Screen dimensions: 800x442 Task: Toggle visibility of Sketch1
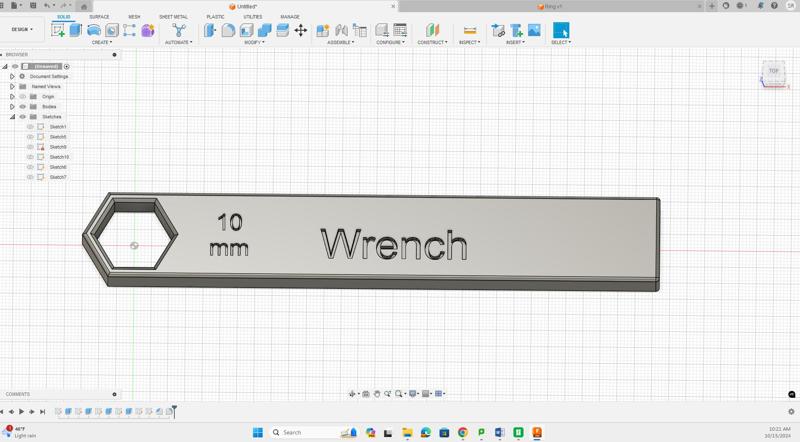click(30, 127)
